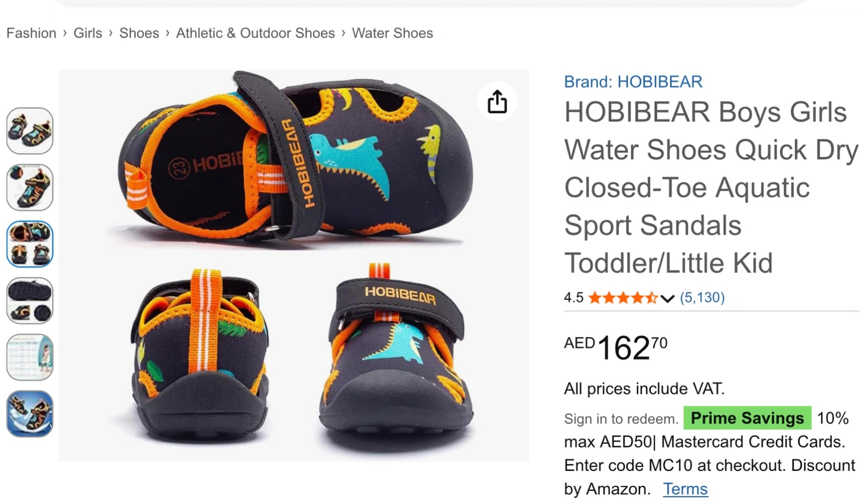Go to the Fashion breadcrumb

[x=31, y=33]
